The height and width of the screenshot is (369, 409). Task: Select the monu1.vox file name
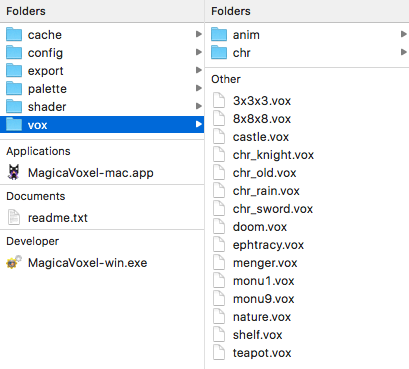coord(264,281)
